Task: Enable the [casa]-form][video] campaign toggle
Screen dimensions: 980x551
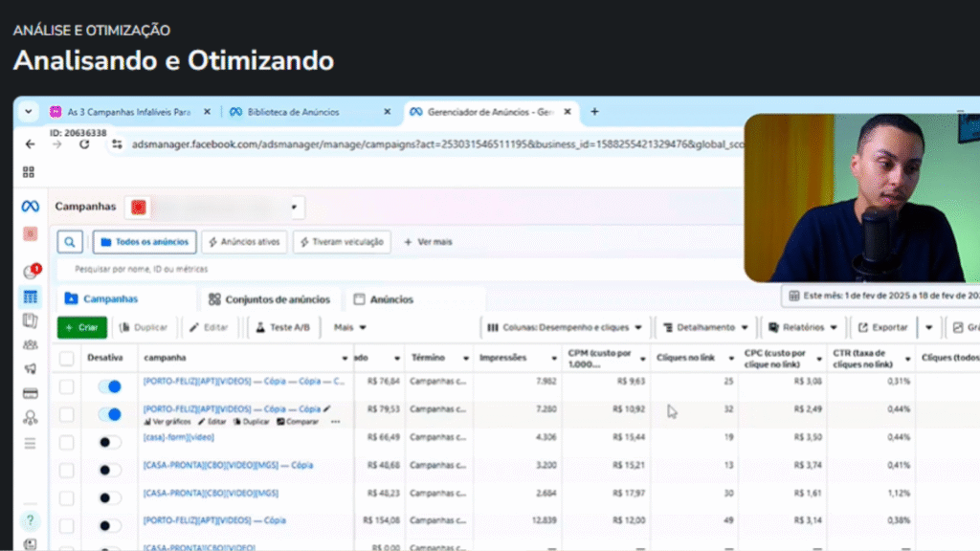Action: tap(110, 443)
